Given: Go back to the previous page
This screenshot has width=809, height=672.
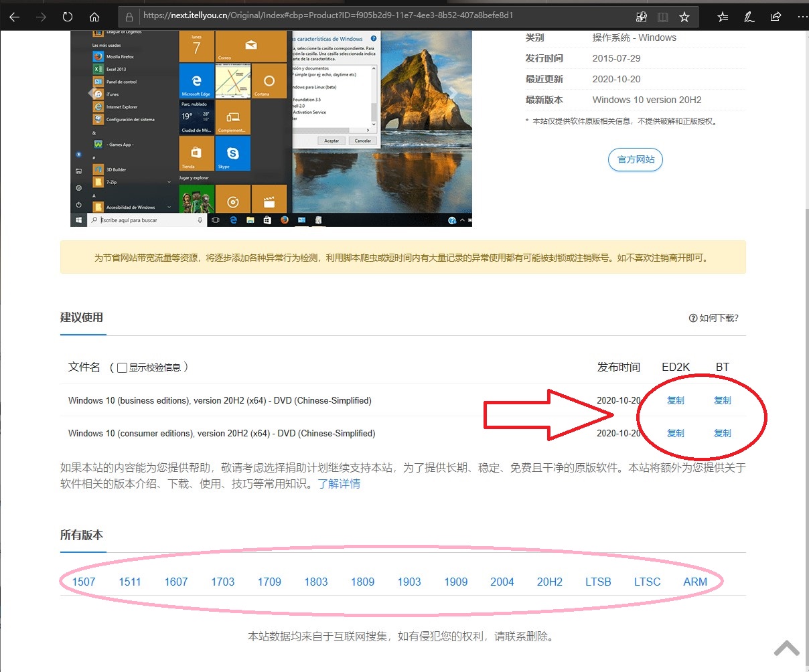Looking at the screenshot, I should [15, 17].
